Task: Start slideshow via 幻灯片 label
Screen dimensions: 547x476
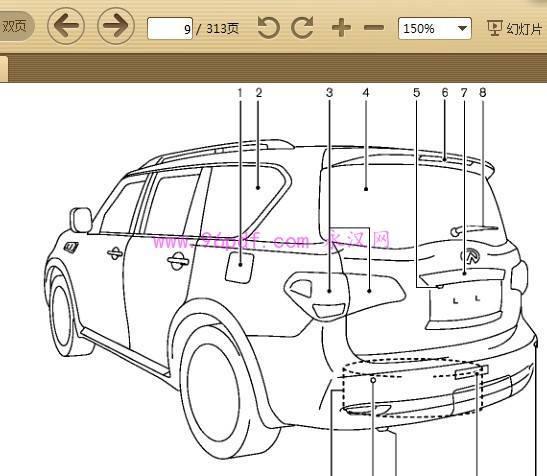Action: pyautogui.click(x=524, y=29)
